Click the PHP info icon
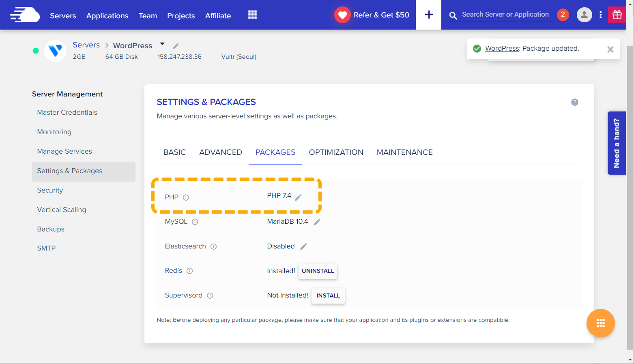634x364 pixels. click(x=186, y=197)
